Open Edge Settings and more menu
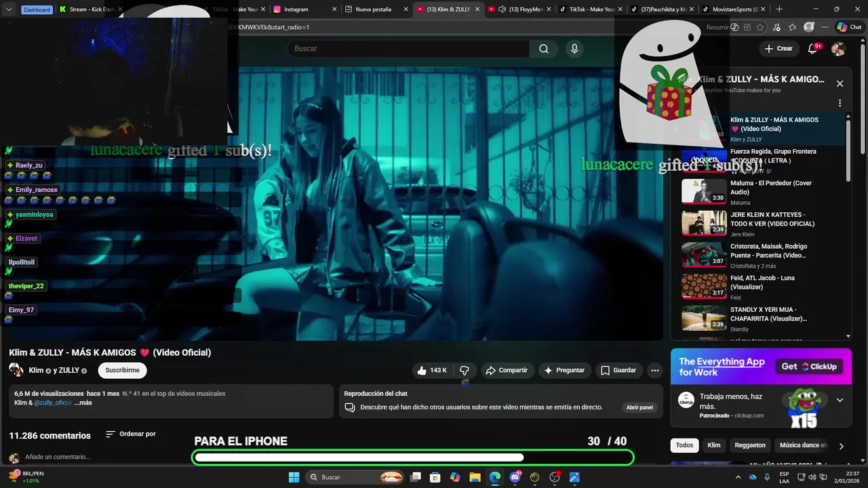This screenshot has height=488, width=868. pyautogui.click(x=825, y=27)
